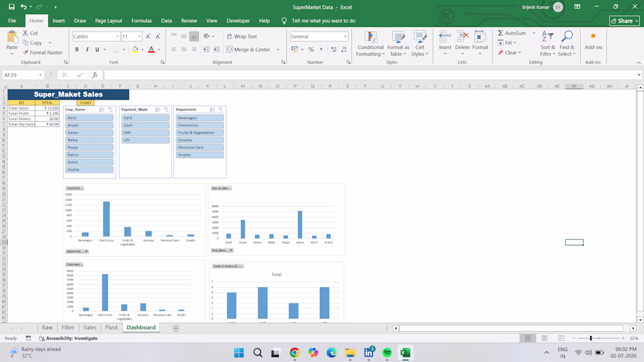The height and width of the screenshot is (362, 644).
Task: Click the Delete cells icon
Action: point(463,36)
